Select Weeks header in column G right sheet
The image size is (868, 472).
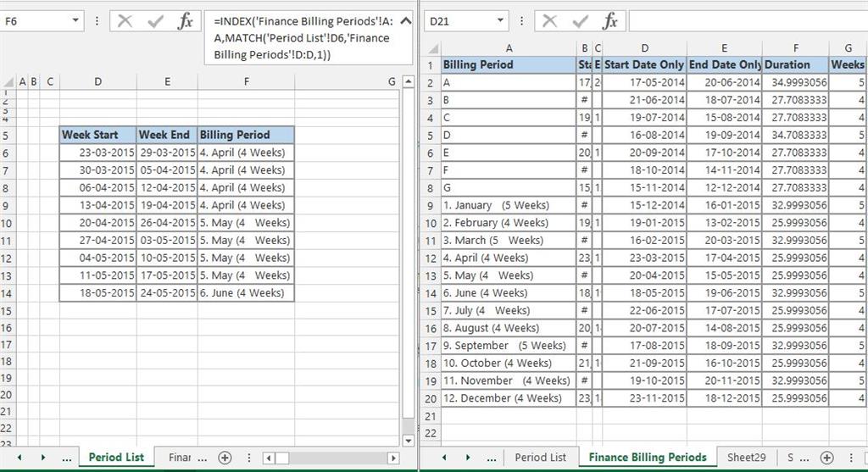tap(848, 64)
